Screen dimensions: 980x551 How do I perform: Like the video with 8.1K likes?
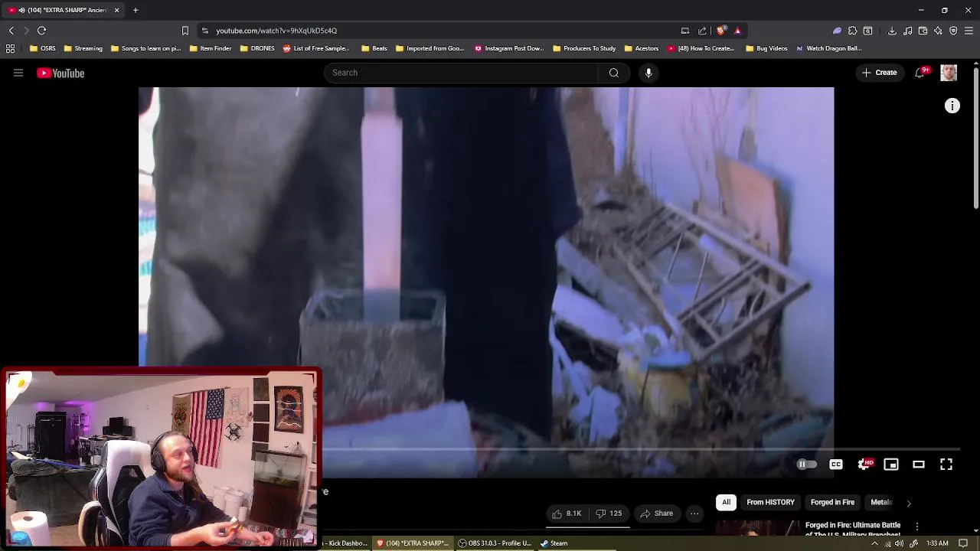click(x=567, y=514)
